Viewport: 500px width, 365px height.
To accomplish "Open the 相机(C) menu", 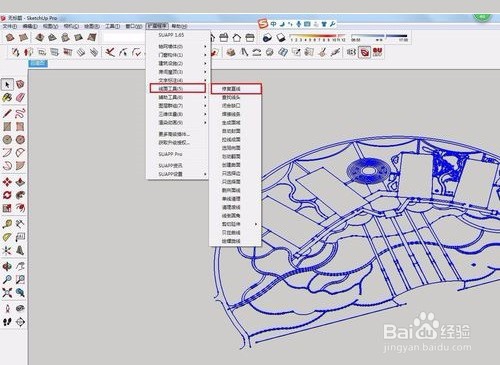I will click(x=71, y=26).
